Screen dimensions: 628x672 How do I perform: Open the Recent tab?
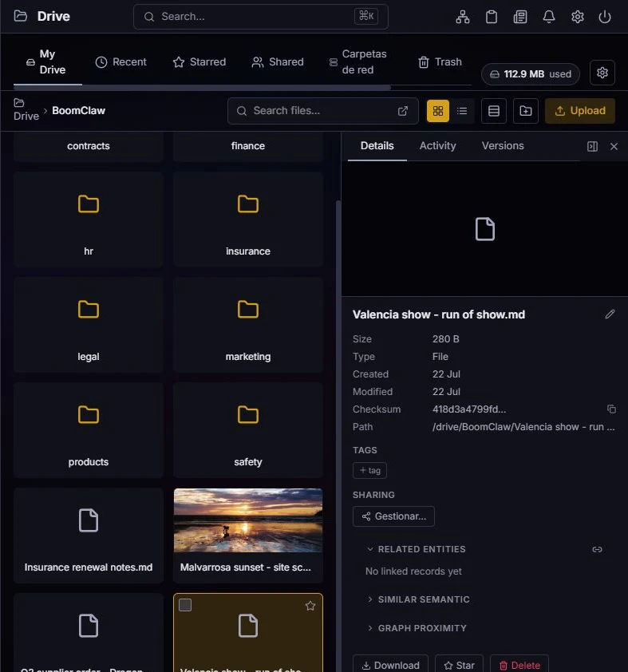coord(120,62)
